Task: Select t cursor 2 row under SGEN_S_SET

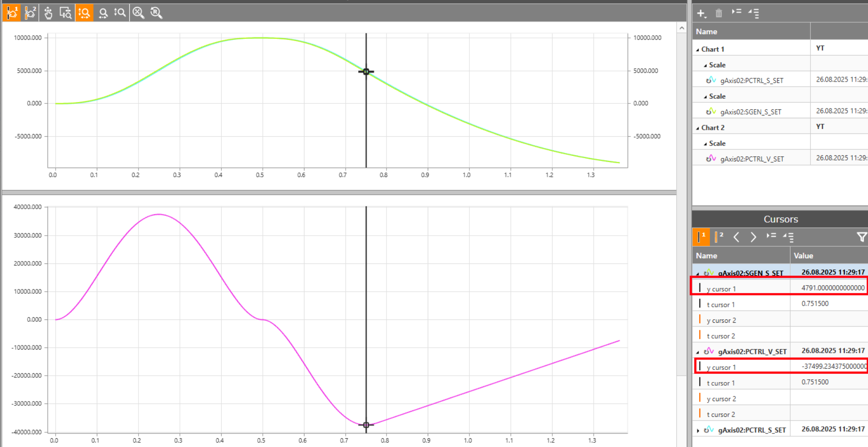Action: point(780,335)
